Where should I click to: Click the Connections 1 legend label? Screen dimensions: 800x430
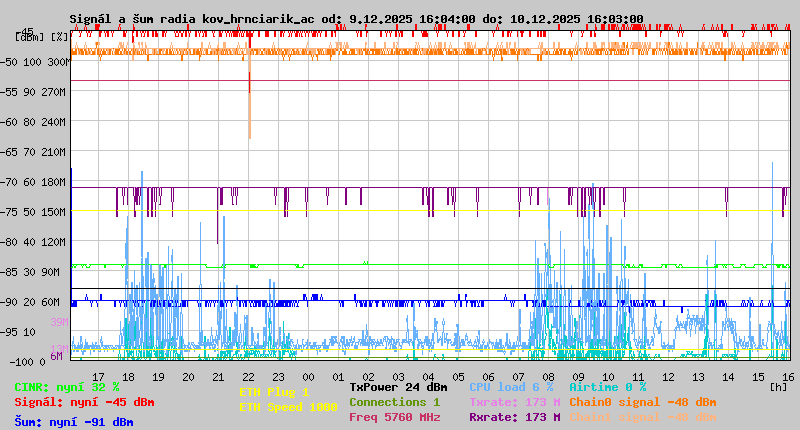pos(394,402)
